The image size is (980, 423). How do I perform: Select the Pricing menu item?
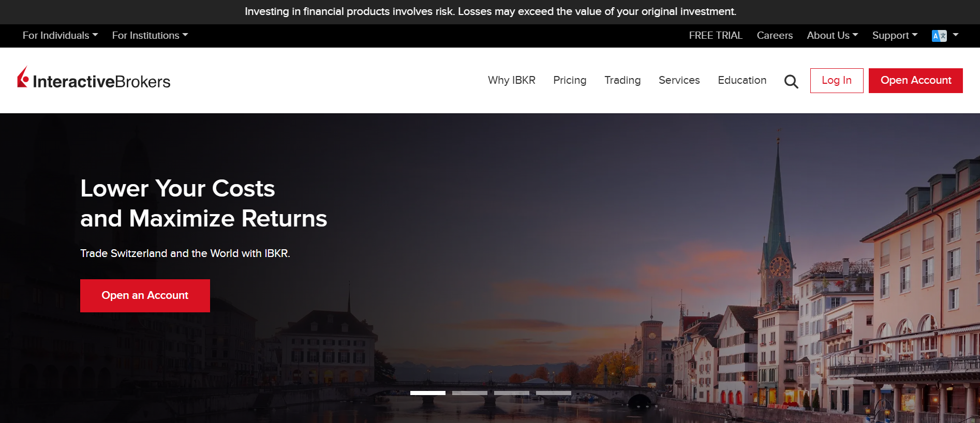(x=570, y=80)
